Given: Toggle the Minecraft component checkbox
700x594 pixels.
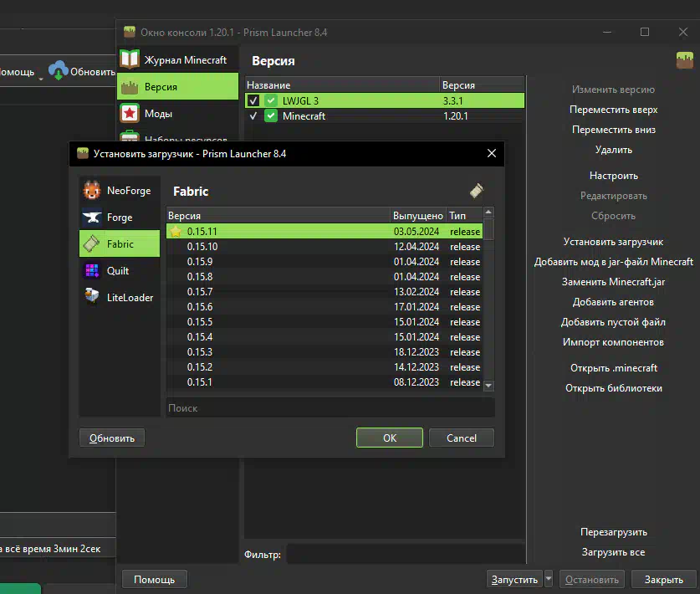Looking at the screenshot, I should 253,115.
